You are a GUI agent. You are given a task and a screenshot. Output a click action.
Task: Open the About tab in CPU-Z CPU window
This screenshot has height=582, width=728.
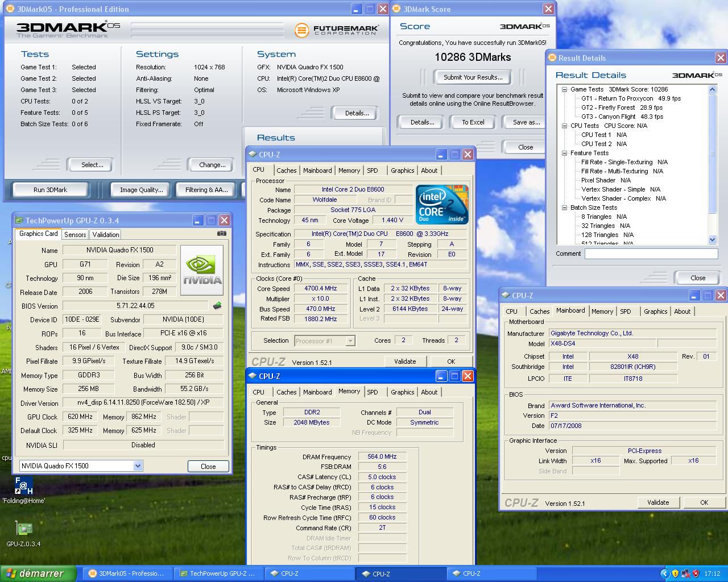(429, 171)
